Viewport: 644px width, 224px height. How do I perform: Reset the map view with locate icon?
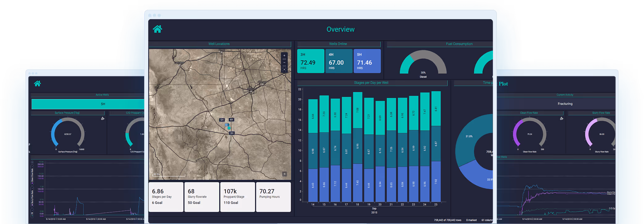click(284, 70)
